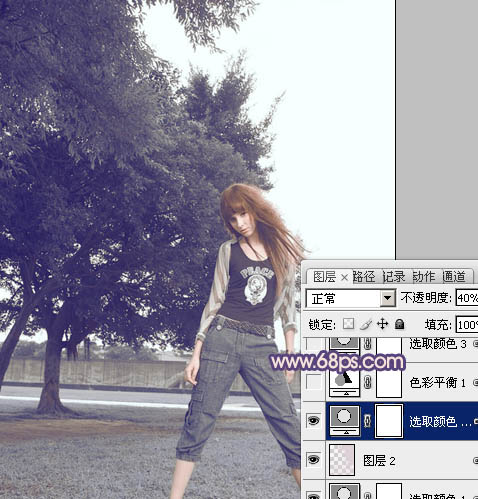This screenshot has height=499, width=478.
Task: Open the 记录 history tab
Action: pos(394,276)
